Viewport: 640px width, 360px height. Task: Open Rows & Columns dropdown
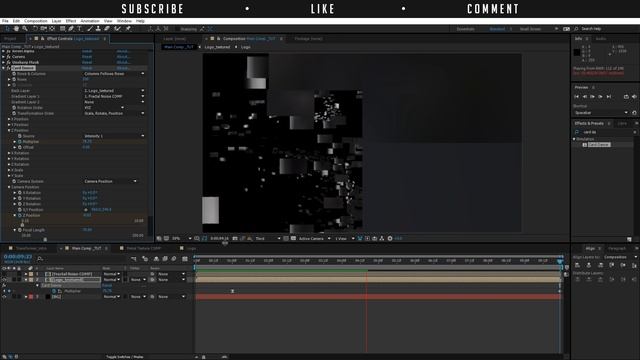pos(114,74)
